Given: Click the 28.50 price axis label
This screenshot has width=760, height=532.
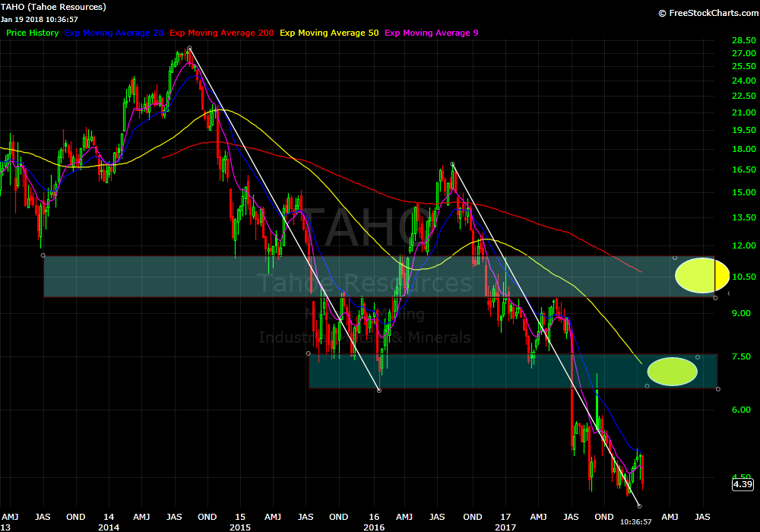Looking at the screenshot, I should point(743,40).
